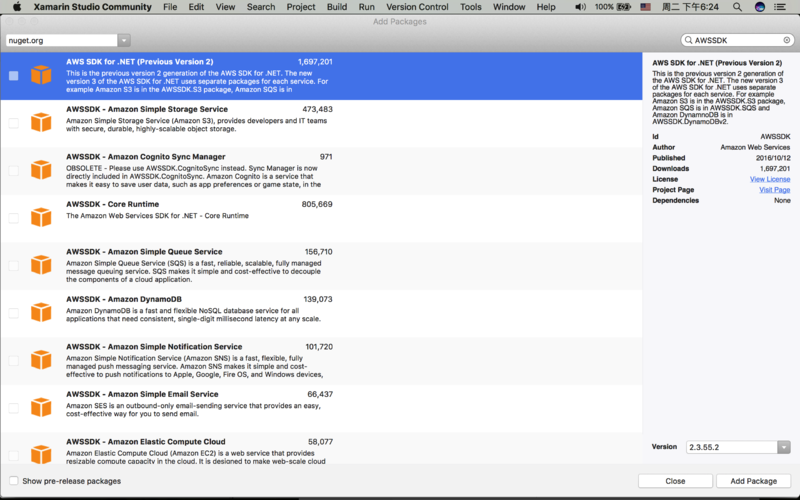Click the menu bar clock
This screenshot has height=500, width=800.
(690, 7)
